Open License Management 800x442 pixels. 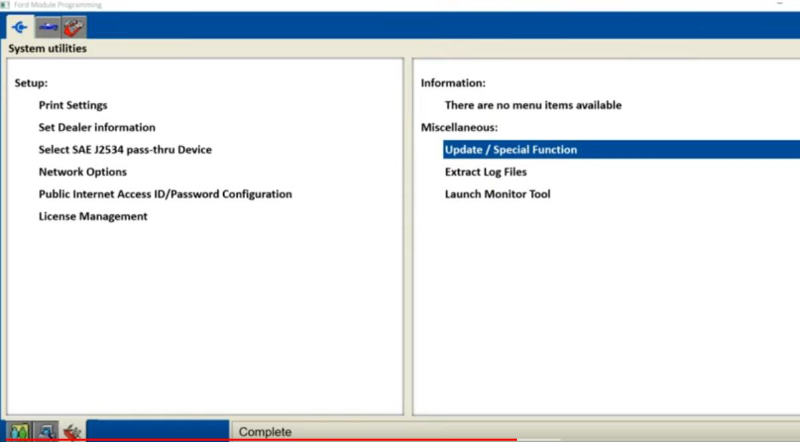pyautogui.click(x=93, y=216)
